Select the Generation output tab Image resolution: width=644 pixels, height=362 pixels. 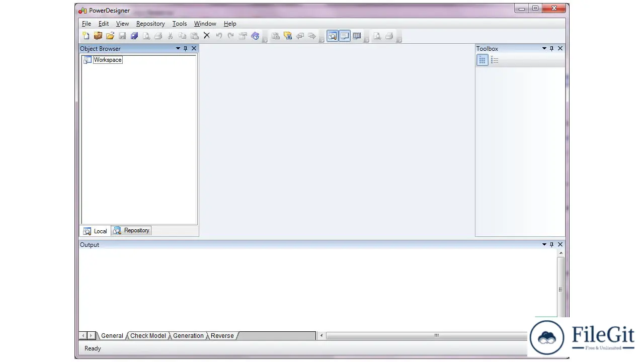tap(188, 336)
